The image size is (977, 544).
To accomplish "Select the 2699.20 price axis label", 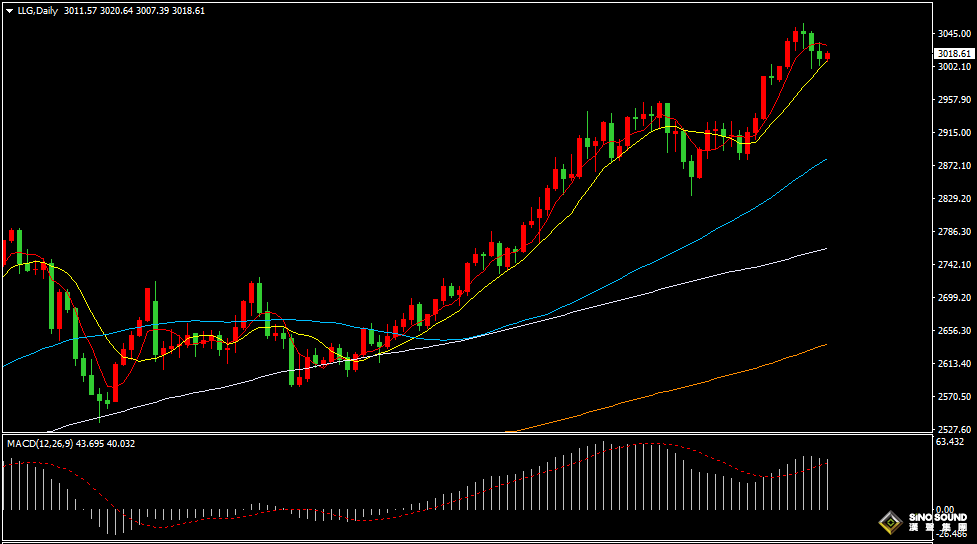I will [954, 298].
